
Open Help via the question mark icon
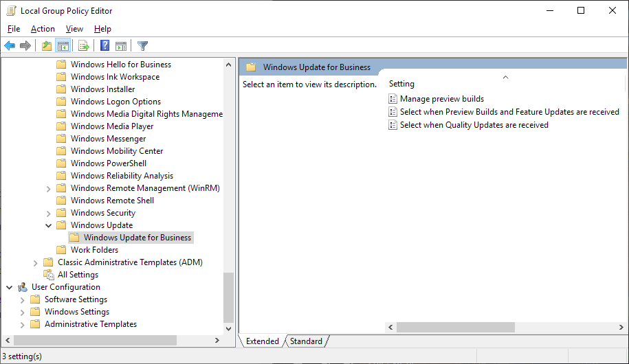[x=104, y=46]
